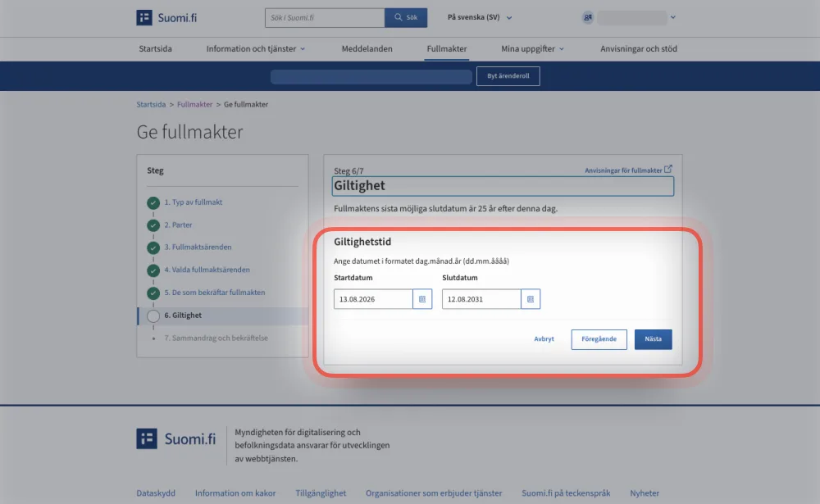Go to the Startsida nav item
Image resolution: width=820 pixels, height=504 pixels.
pos(155,48)
